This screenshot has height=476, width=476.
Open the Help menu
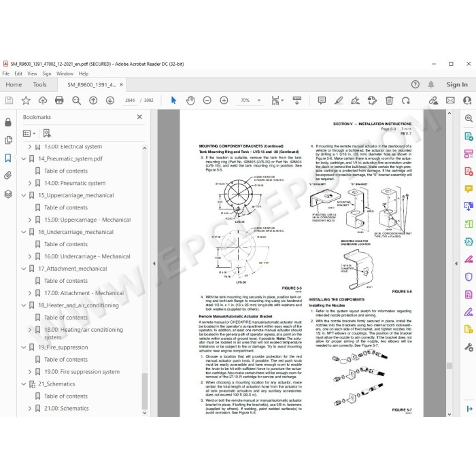83,73
